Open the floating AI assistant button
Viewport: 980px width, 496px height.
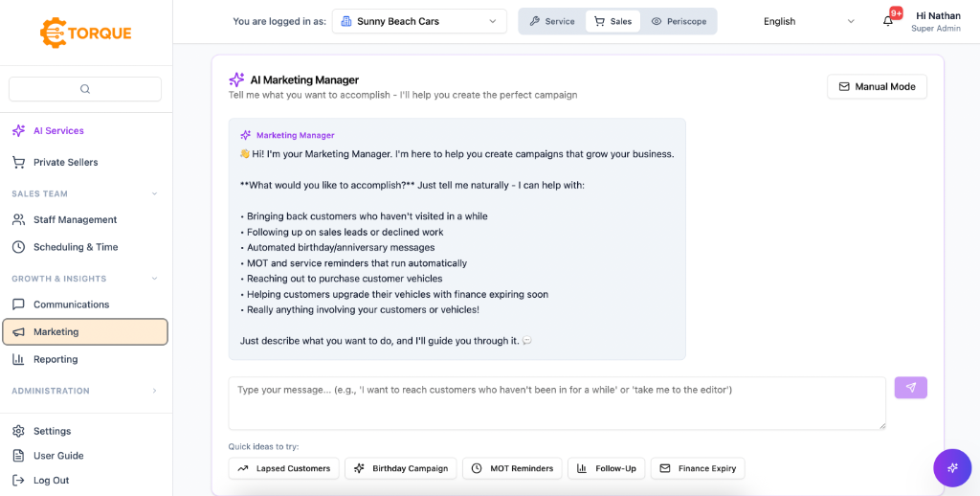coord(952,468)
